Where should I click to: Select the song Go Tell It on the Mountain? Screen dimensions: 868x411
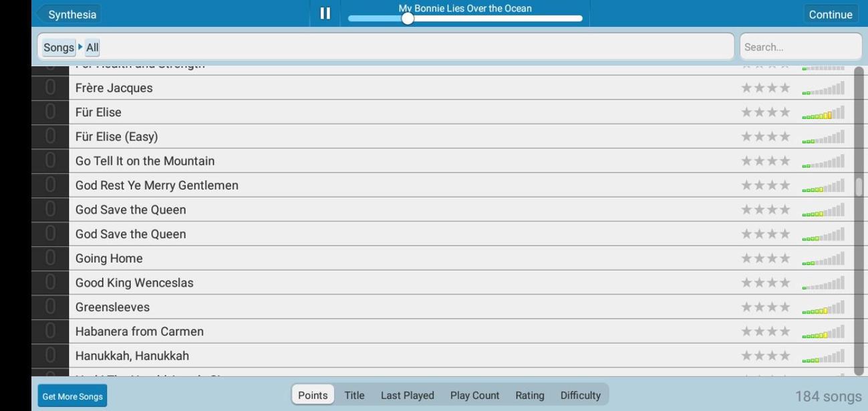coord(144,160)
